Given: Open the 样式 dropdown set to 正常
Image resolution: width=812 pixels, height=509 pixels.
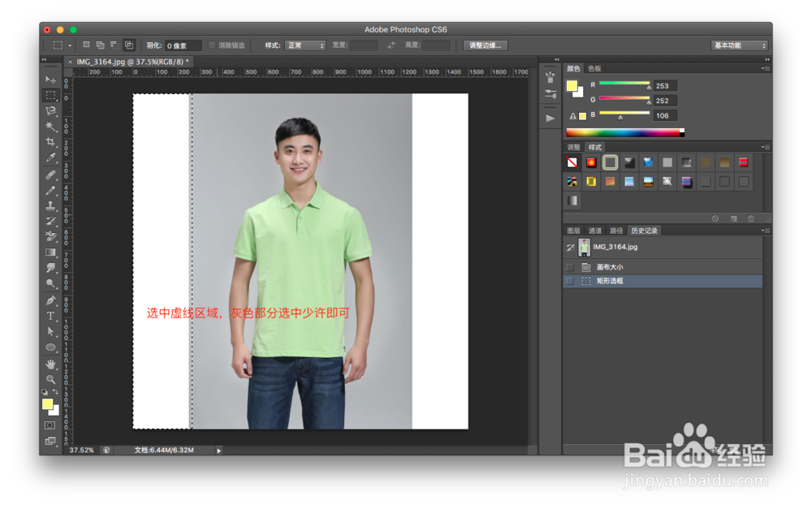Looking at the screenshot, I should pyautogui.click(x=305, y=45).
